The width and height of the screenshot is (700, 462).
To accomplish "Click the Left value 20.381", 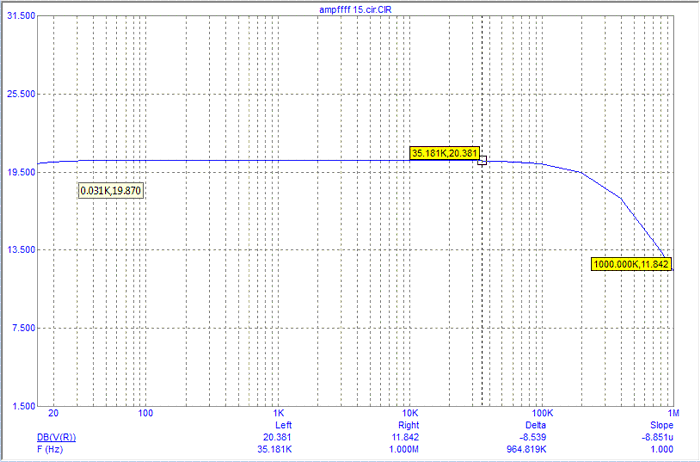I will [x=277, y=437].
